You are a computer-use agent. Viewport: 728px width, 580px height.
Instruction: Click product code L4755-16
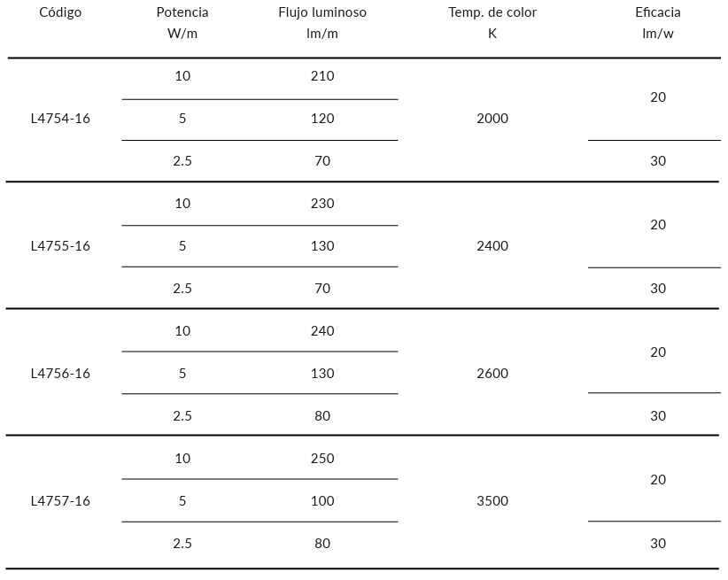(x=60, y=246)
